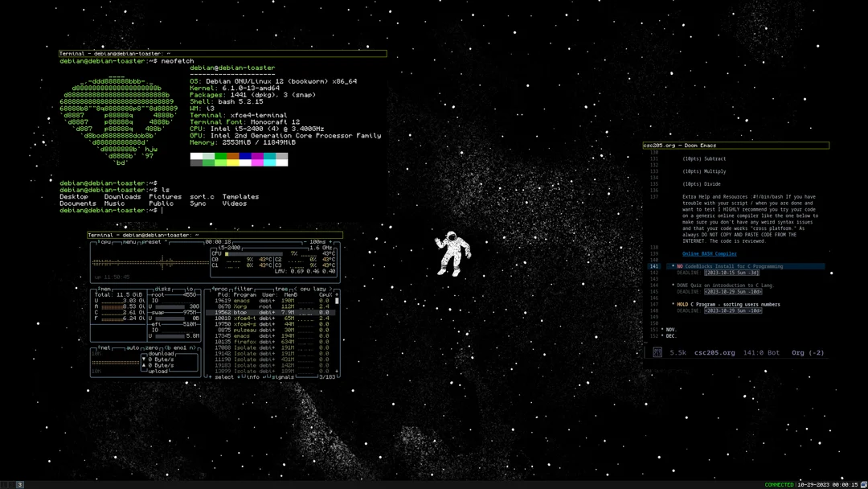Toggle zero mode in btop net panel
The height and width of the screenshot is (489, 868).
[x=150, y=347]
